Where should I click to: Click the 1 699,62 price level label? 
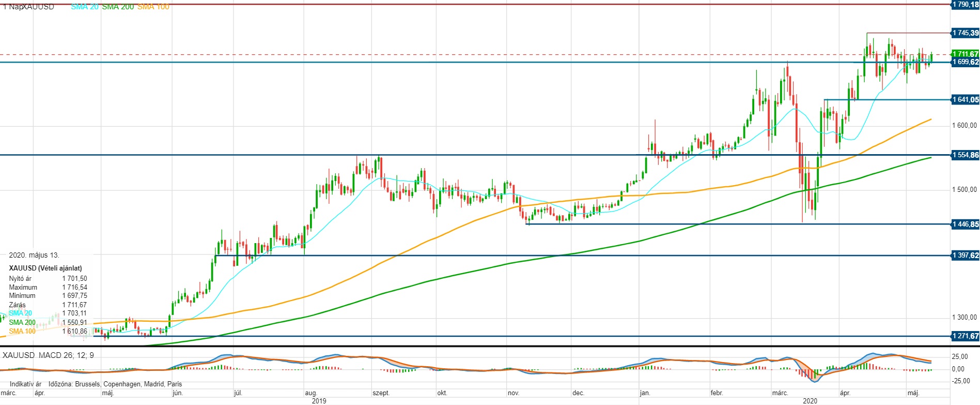point(965,62)
